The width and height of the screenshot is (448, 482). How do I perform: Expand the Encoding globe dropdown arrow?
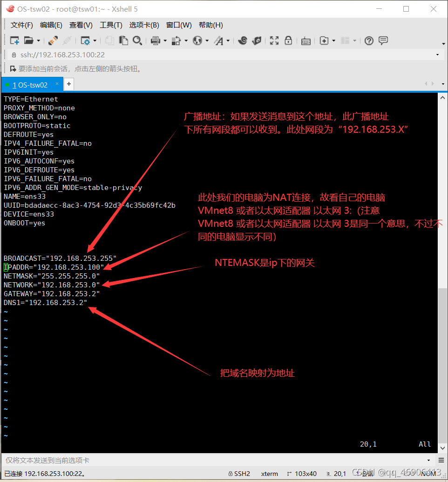(x=207, y=41)
